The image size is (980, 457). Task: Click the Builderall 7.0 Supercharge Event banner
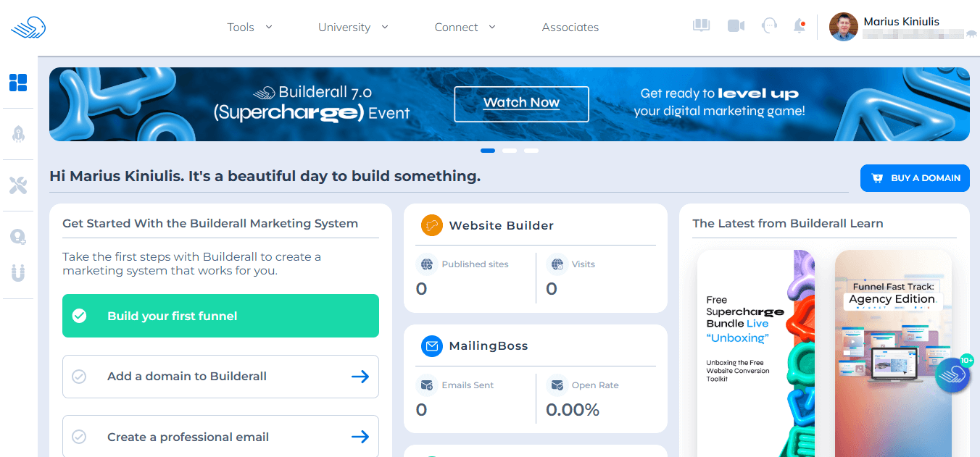click(x=510, y=104)
